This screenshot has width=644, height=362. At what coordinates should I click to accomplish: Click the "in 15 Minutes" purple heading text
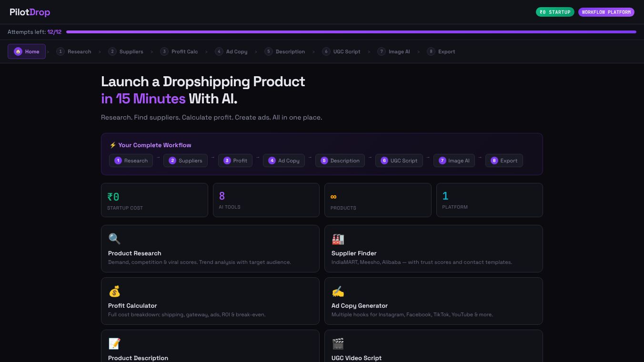pyautogui.click(x=143, y=99)
